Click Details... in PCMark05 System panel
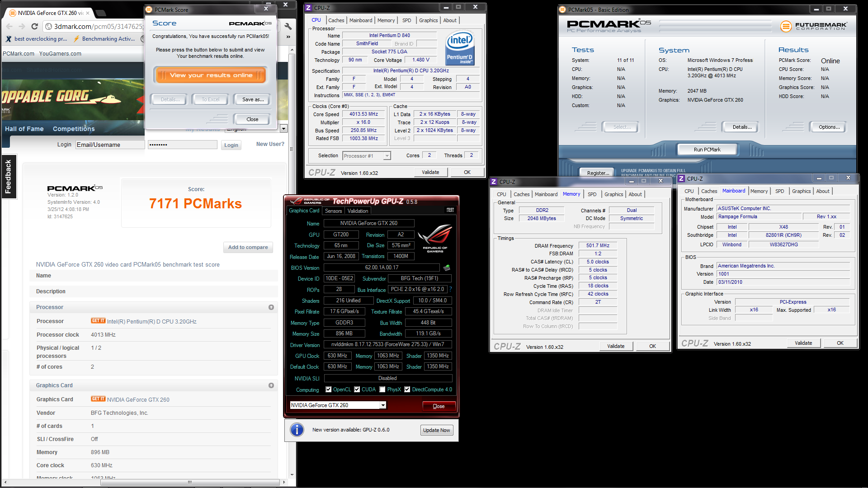Image resolution: width=868 pixels, height=488 pixels. pos(742,127)
